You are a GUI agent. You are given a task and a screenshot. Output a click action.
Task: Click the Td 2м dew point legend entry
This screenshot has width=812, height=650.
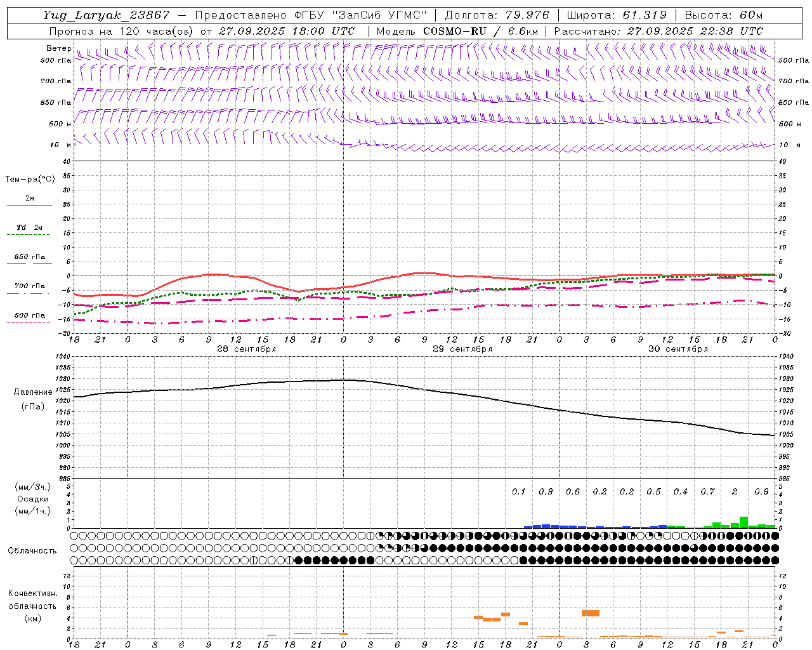(29, 227)
